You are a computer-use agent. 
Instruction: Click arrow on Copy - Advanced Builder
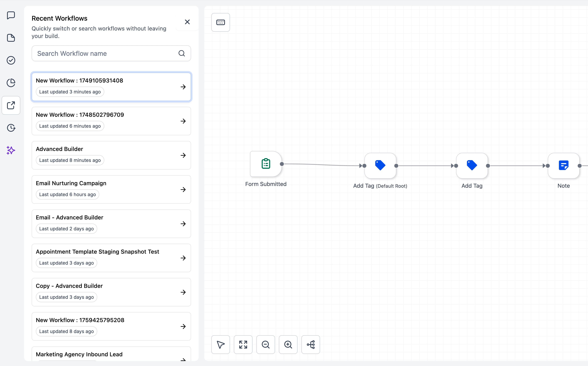pos(183,292)
